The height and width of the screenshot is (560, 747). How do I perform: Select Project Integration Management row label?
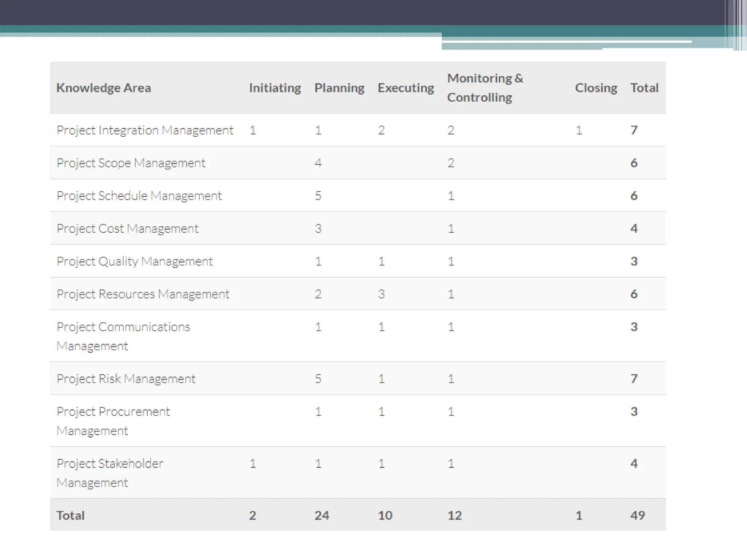pyautogui.click(x=145, y=130)
